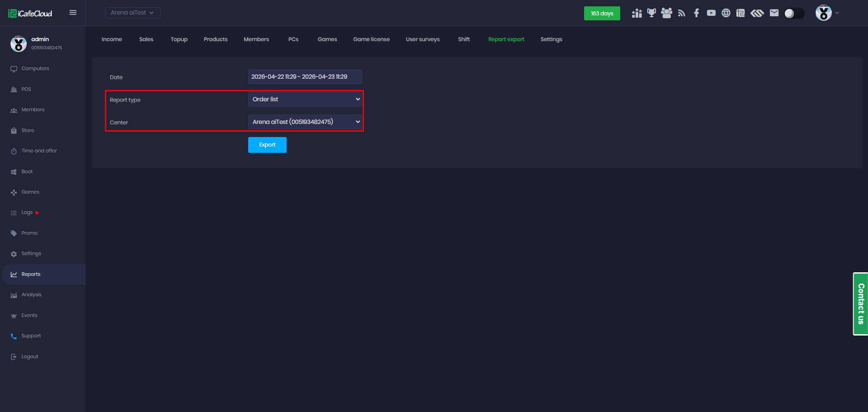Viewport: 868px width, 412px height.
Task: Click the 163 days license button
Action: coord(602,13)
